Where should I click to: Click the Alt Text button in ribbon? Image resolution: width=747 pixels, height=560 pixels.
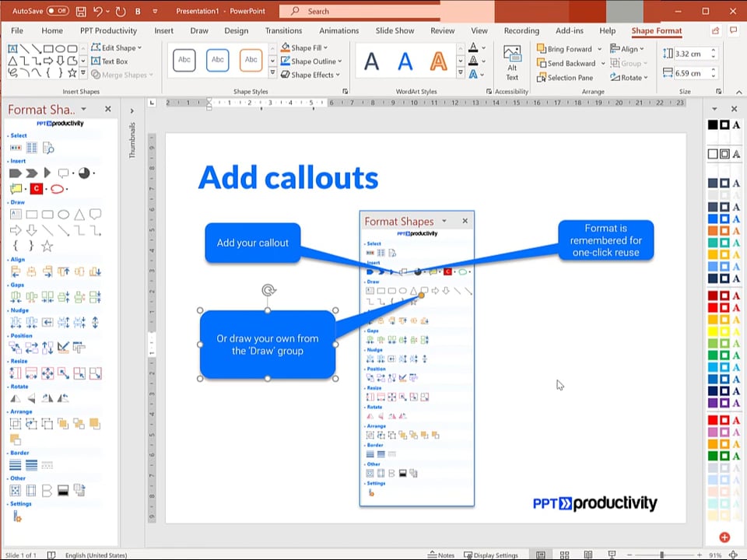(511, 62)
